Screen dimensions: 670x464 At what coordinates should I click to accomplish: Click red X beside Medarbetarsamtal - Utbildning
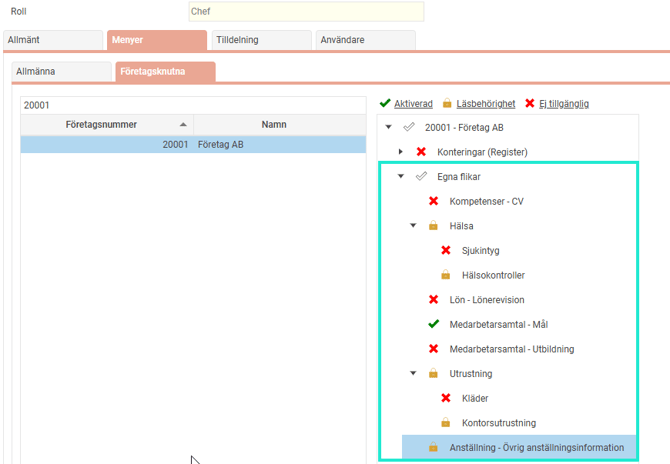pyautogui.click(x=434, y=349)
